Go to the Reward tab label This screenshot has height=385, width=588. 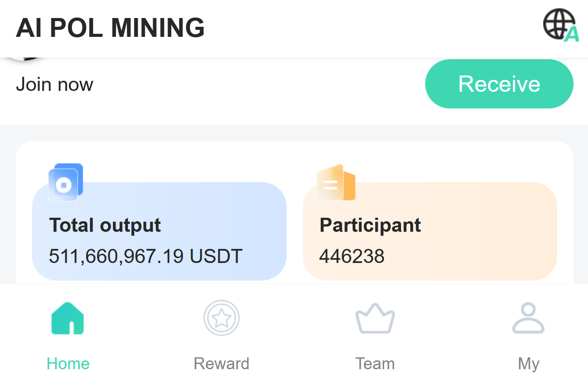[222, 363]
